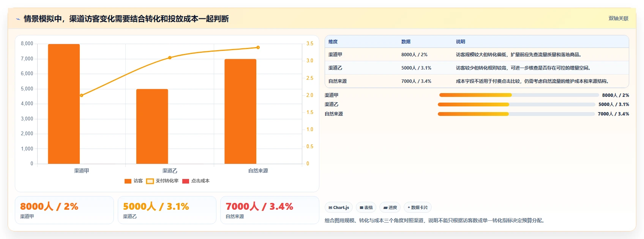Click the 渠道乙 progress bar

[516, 104]
